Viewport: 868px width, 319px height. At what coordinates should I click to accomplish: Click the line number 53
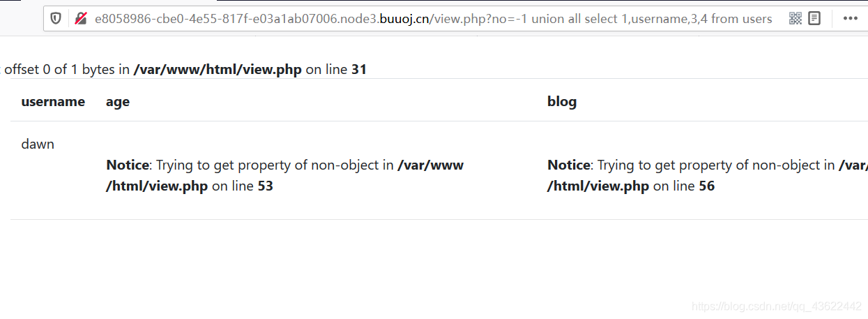click(265, 186)
